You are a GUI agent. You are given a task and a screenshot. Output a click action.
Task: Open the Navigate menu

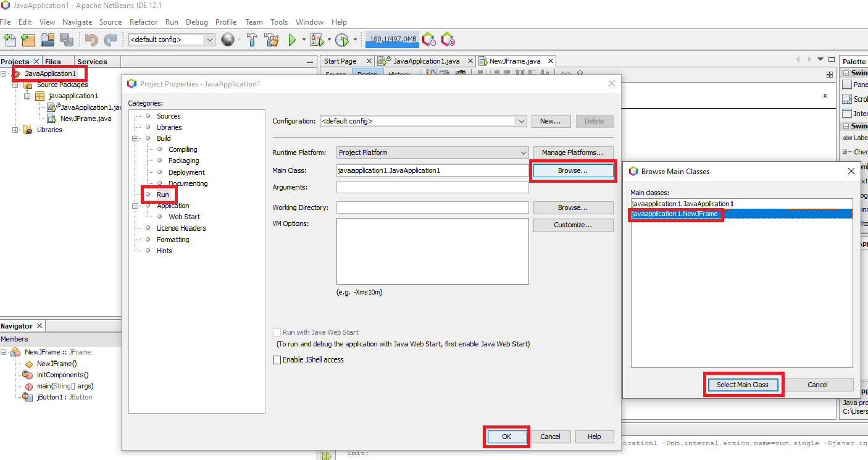[x=77, y=22]
